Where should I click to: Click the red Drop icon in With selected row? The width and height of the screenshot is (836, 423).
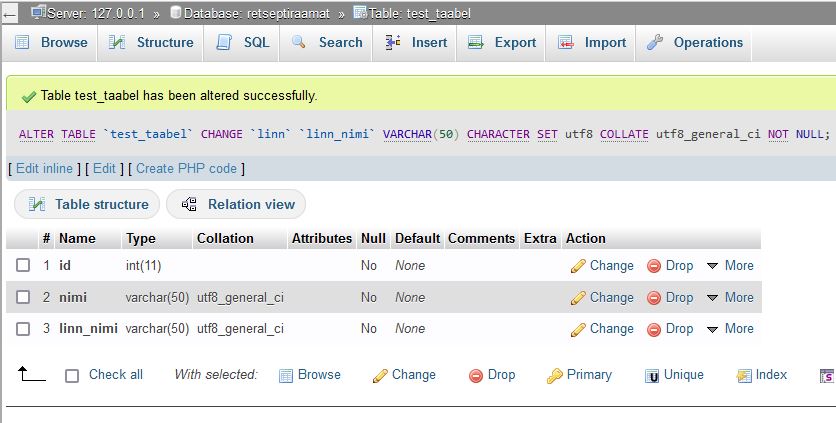[477, 376]
